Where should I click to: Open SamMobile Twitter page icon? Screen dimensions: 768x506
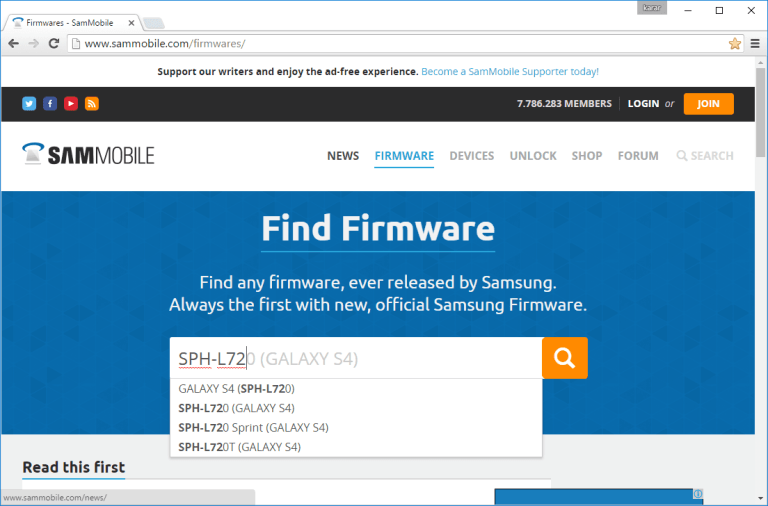click(x=29, y=104)
